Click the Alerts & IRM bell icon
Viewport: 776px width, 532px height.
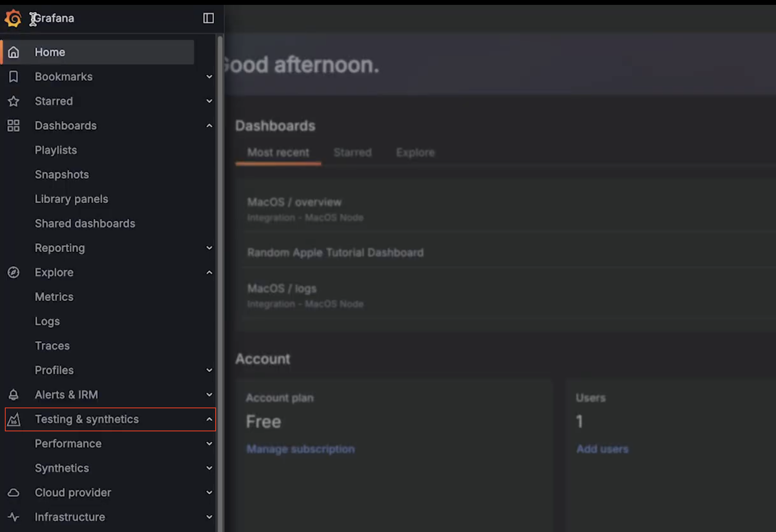pos(14,395)
